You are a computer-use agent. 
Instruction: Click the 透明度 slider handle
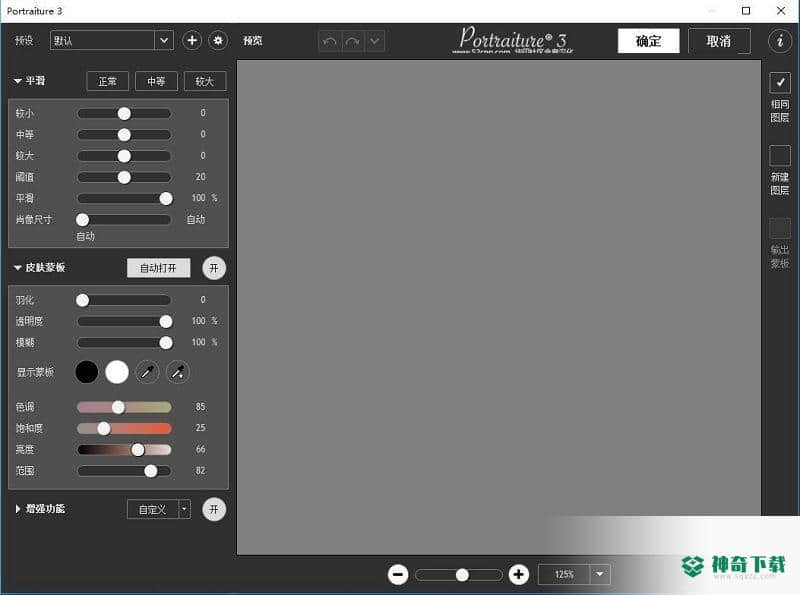point(166,321)
